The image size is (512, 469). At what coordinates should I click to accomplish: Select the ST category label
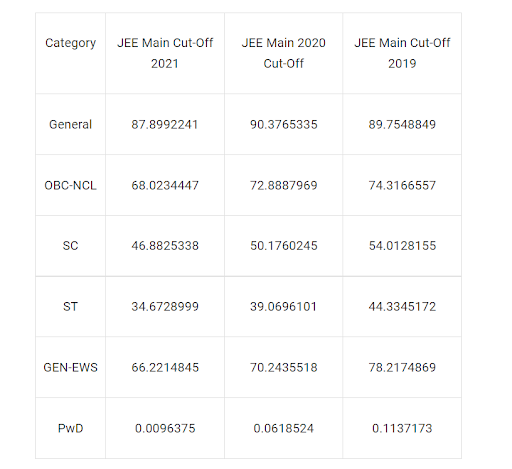[70, 306]
